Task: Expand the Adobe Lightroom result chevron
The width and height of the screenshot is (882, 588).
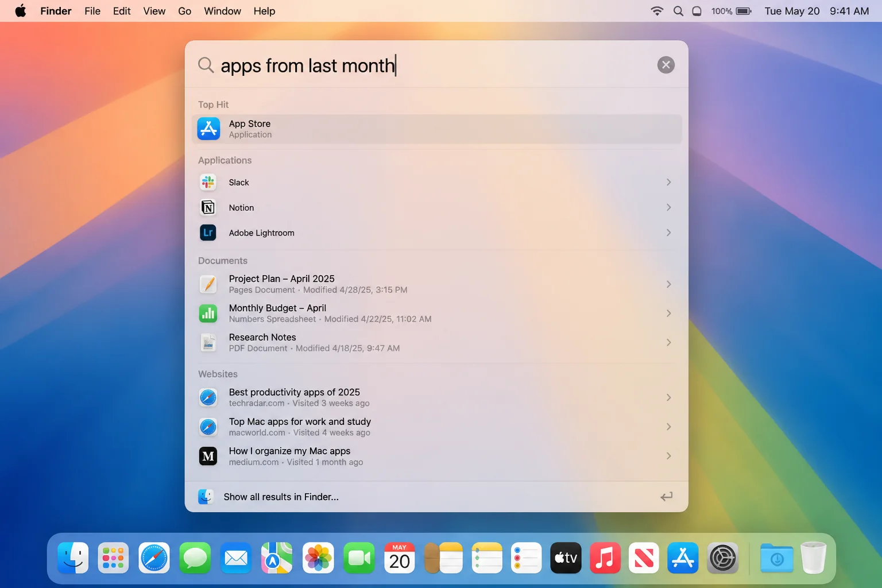Action: click(668, 233)
